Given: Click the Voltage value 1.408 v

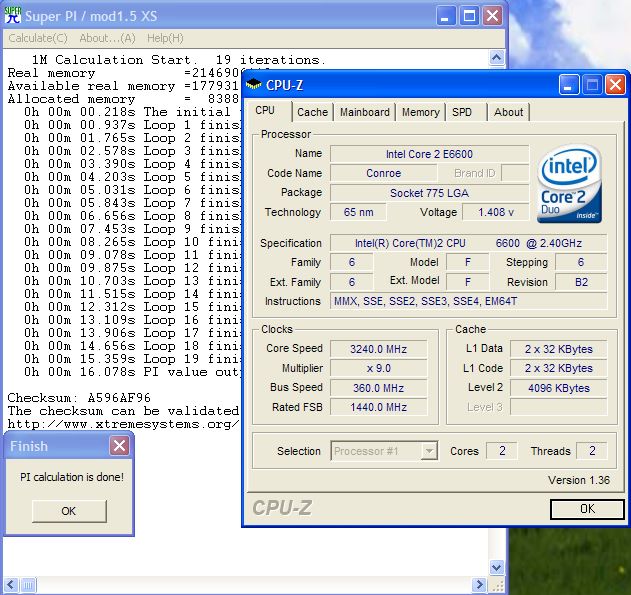Looking at the screenshot, I should click(x=495, y=212).
